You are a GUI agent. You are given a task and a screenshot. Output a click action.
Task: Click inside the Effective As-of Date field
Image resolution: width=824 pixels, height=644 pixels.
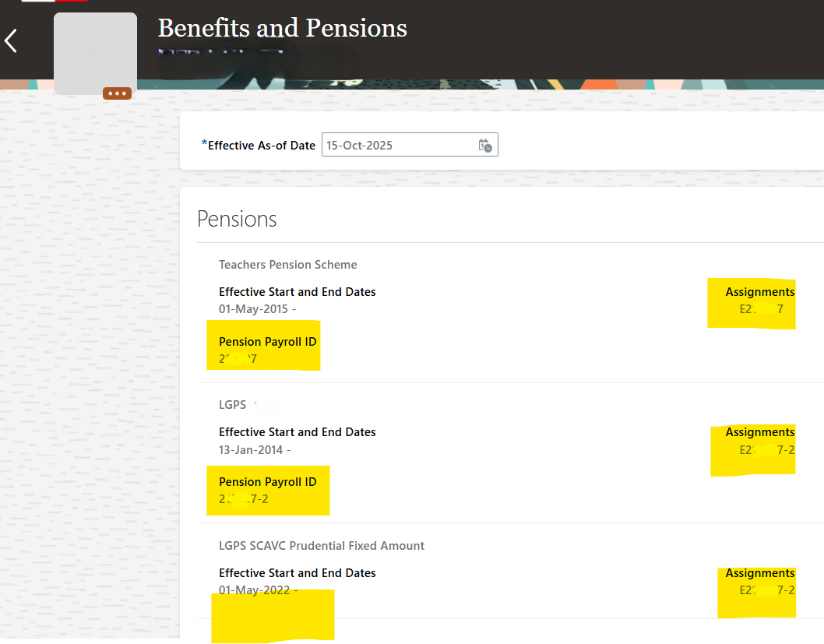point(397,144)
